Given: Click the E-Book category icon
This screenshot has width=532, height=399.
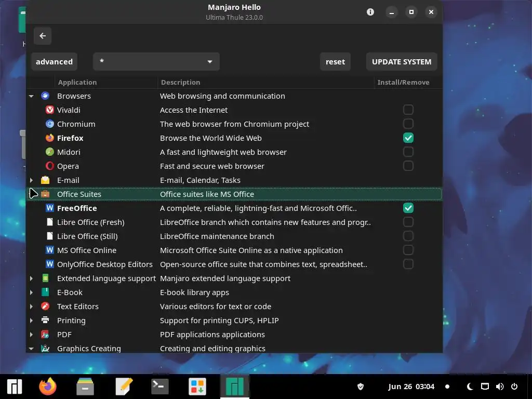Looking at the screenshot, I should [45, 292].
